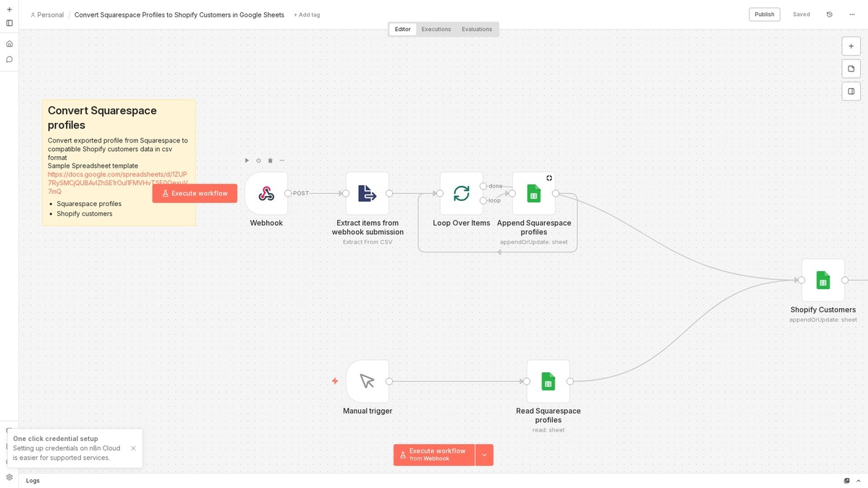
Task: Click the Saved status text
Action: (801, 14)
